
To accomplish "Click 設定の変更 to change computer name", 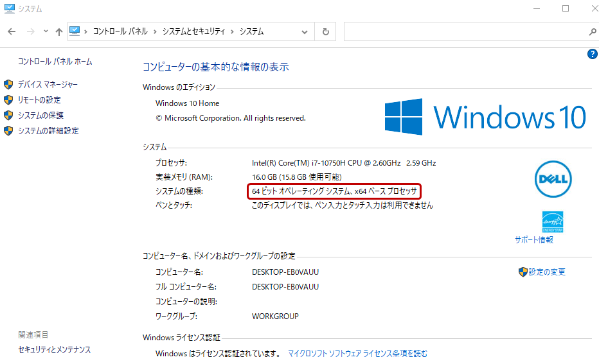I will click(x=547, y=272).
